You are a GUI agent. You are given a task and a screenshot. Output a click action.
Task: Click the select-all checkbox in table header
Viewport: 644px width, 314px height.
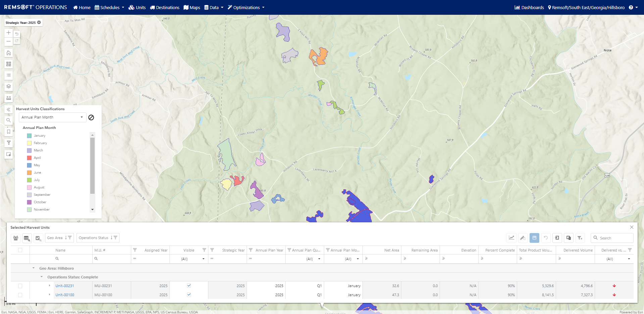click(x=20, y=250)
